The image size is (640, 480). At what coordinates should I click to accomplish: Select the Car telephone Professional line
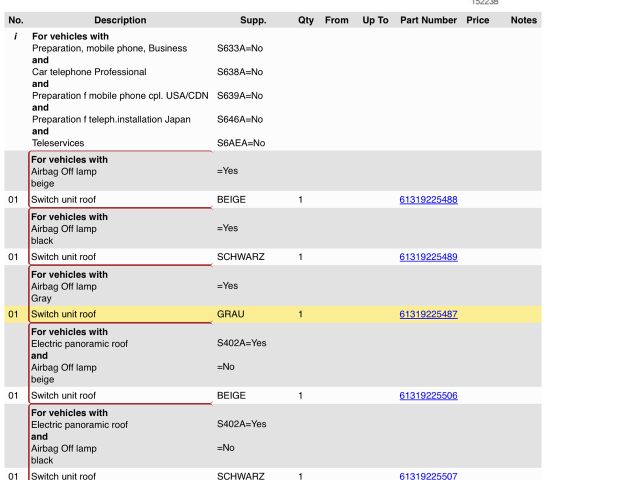[89, 72]
